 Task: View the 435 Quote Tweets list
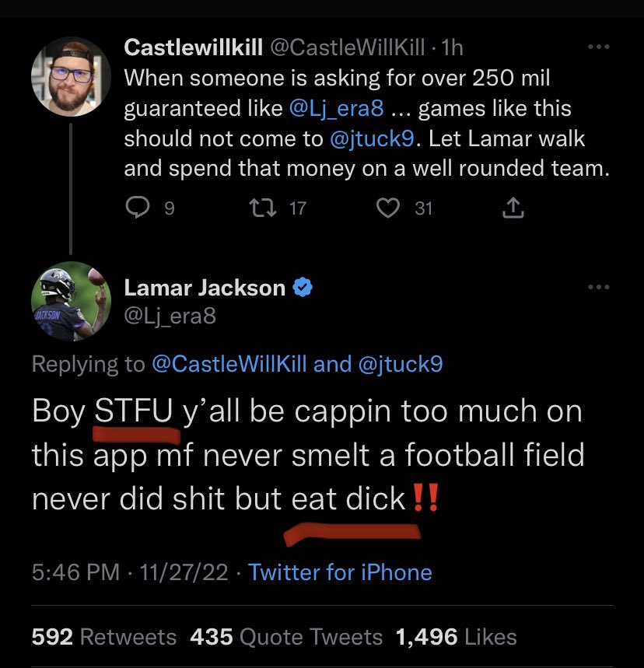click(x=286, y=637)
